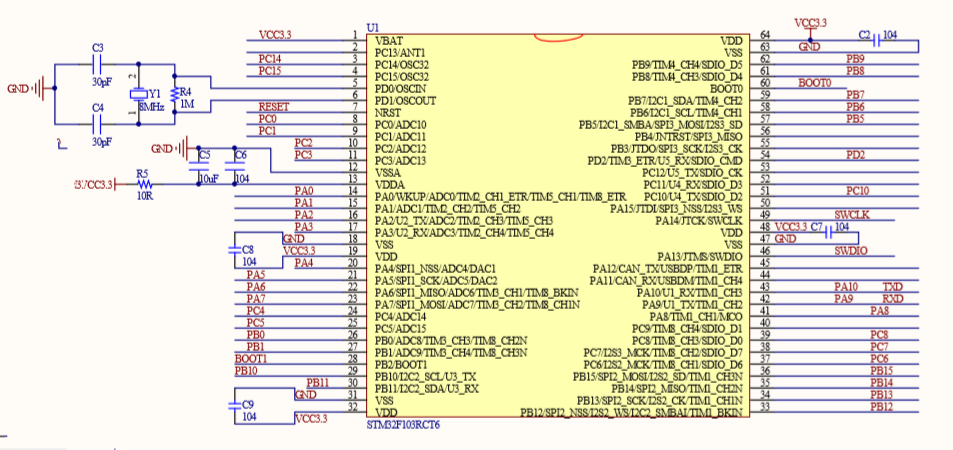Click the VCC3.3 power port left of R5
This screenshot has width=953, height=450.
click(98, 184)
